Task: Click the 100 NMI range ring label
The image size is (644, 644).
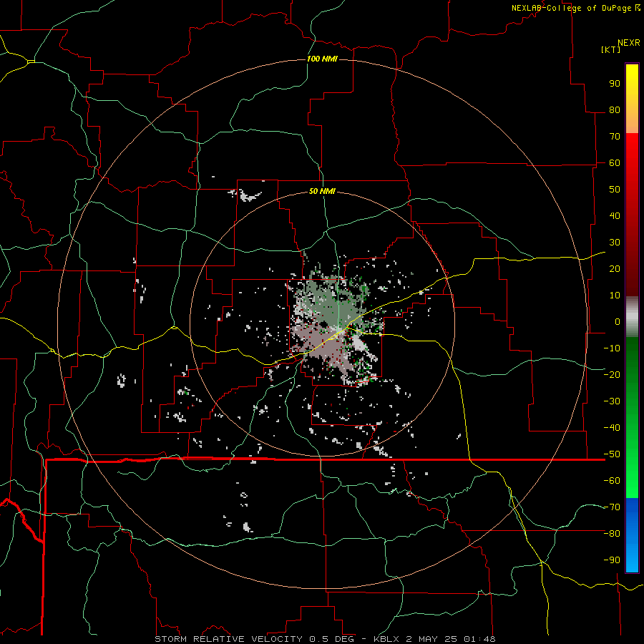Action: tap(322, 59)
